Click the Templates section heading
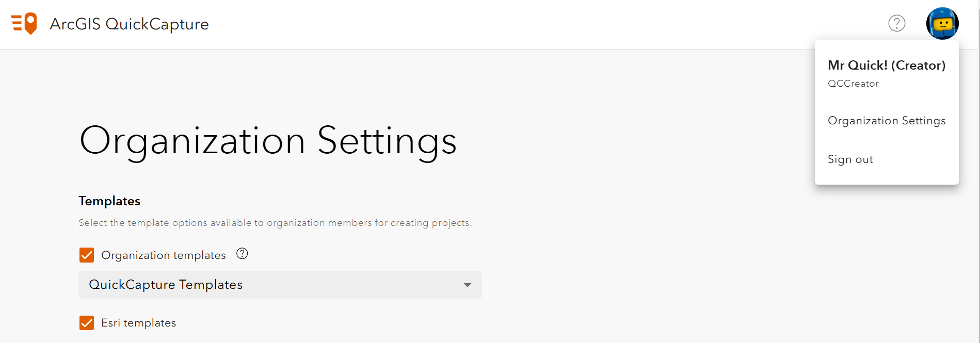 tap(109, 201)
